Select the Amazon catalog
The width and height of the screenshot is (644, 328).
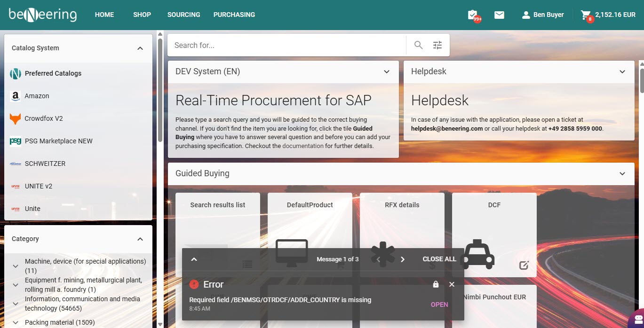pos(37,96)
